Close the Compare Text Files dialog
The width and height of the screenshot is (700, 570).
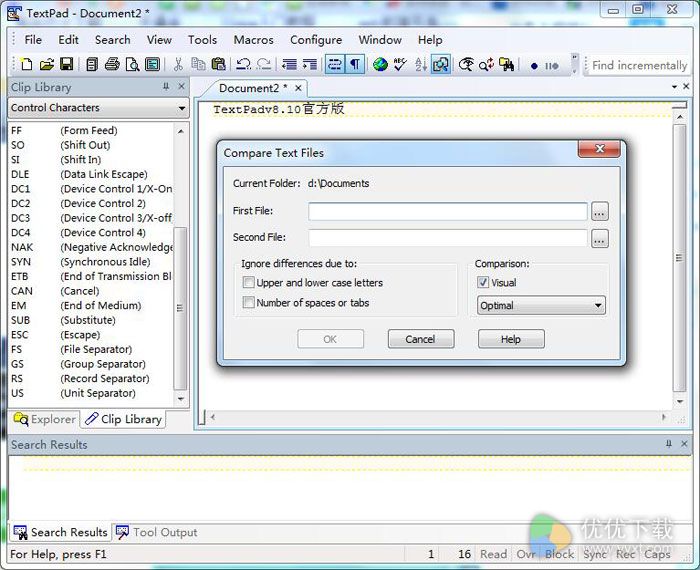pos(599,149)
